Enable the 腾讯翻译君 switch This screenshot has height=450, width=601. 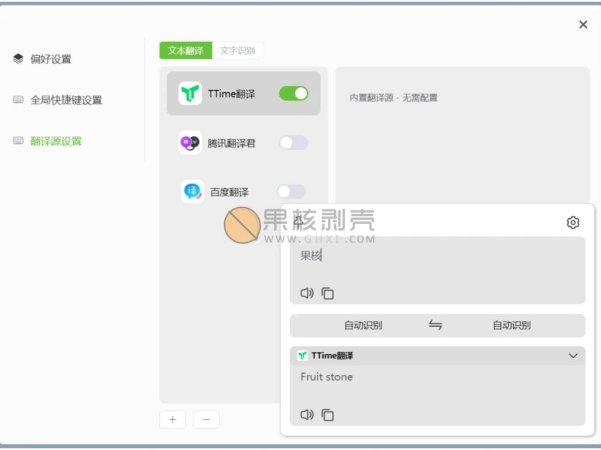(x=294, y=143)
